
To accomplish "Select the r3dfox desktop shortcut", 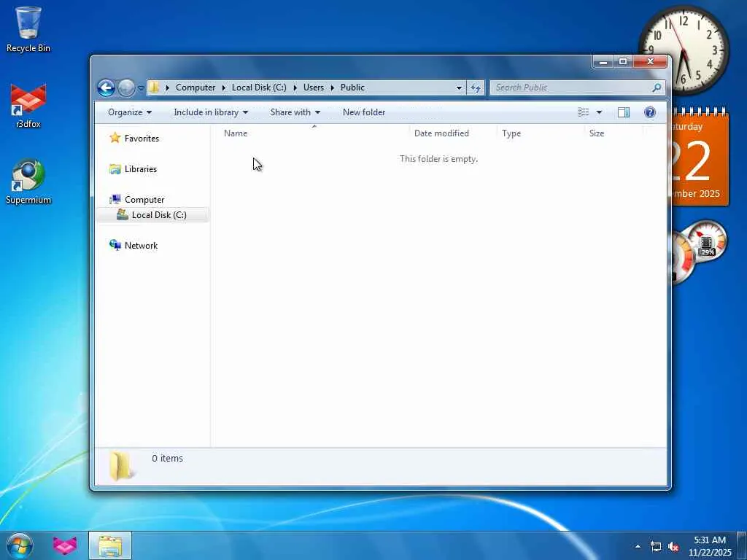I will coord(28,106).
